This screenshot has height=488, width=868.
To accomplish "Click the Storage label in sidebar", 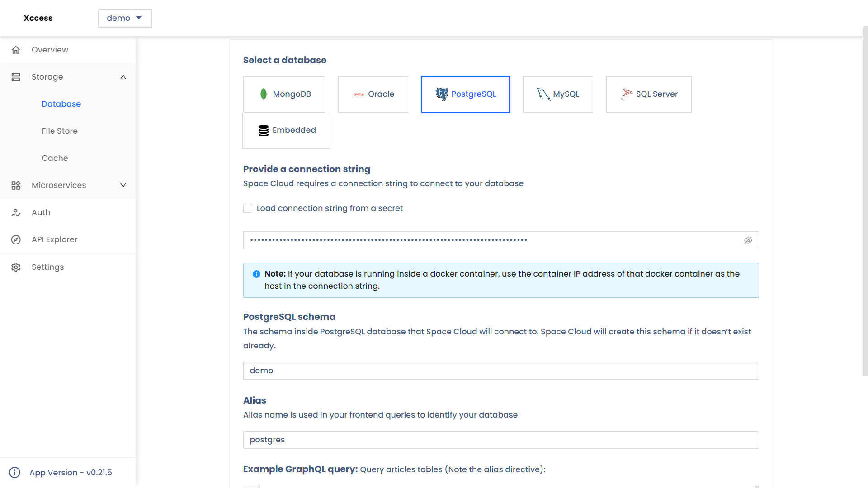I will point(47,77).
